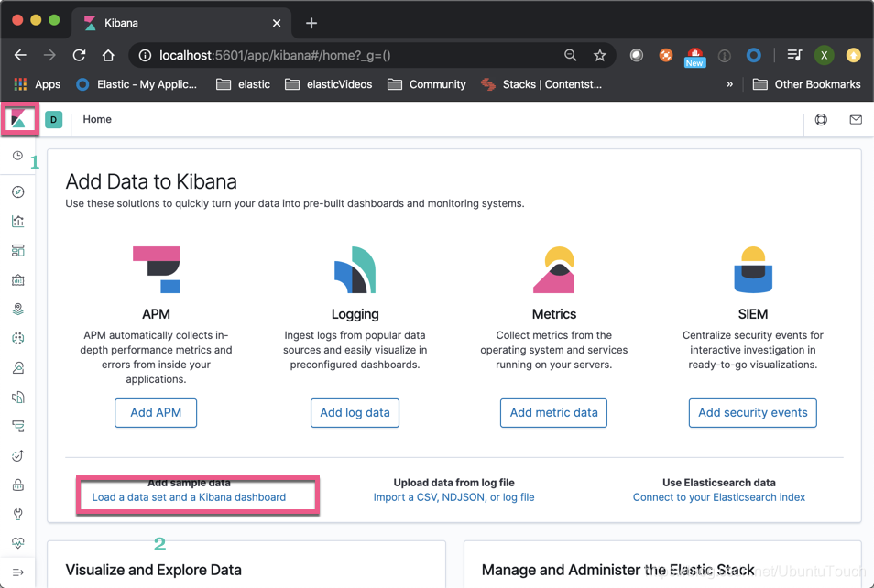The width and height of the screenshot is (874, 588).
Task: Expand hidden bookmarks chevron
Action: (x=729, y=84)
